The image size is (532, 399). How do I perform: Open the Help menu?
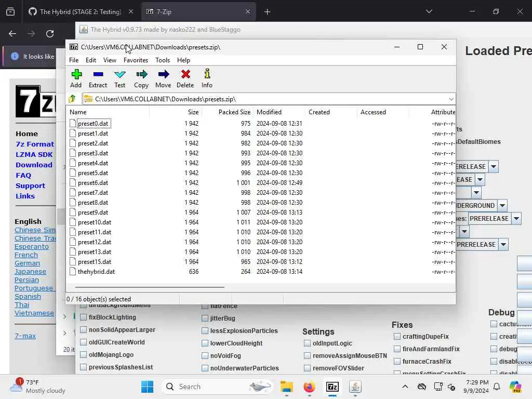point(183,60)
